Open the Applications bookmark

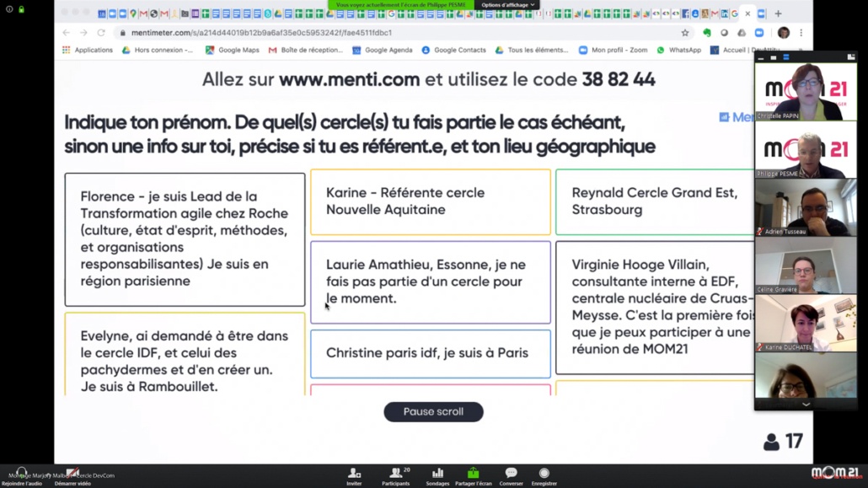88,50
